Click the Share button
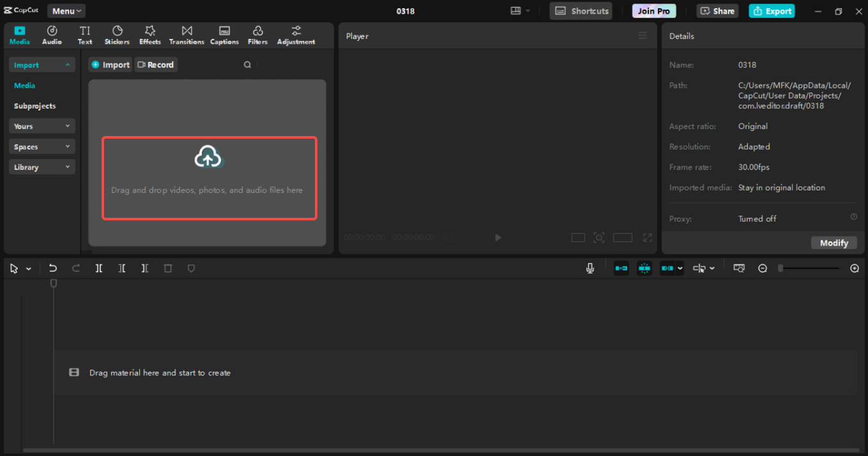This screenshot has height=456, width=868. click(717, 11)
